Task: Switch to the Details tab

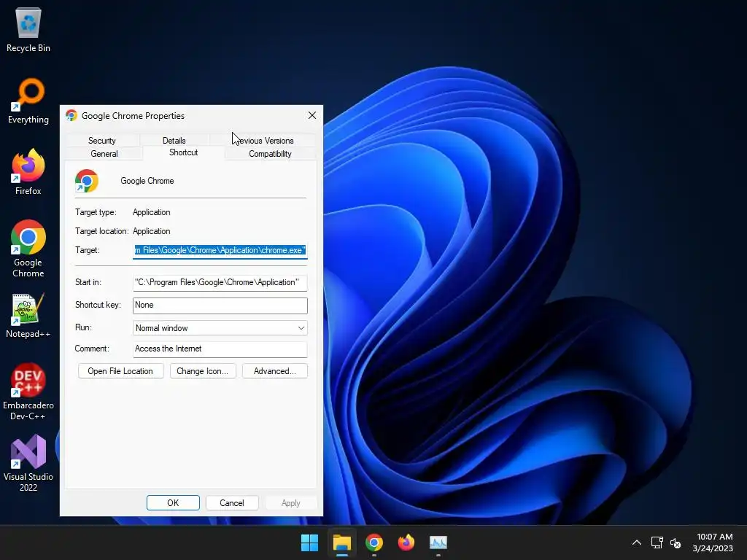Action: click(174, 141)
